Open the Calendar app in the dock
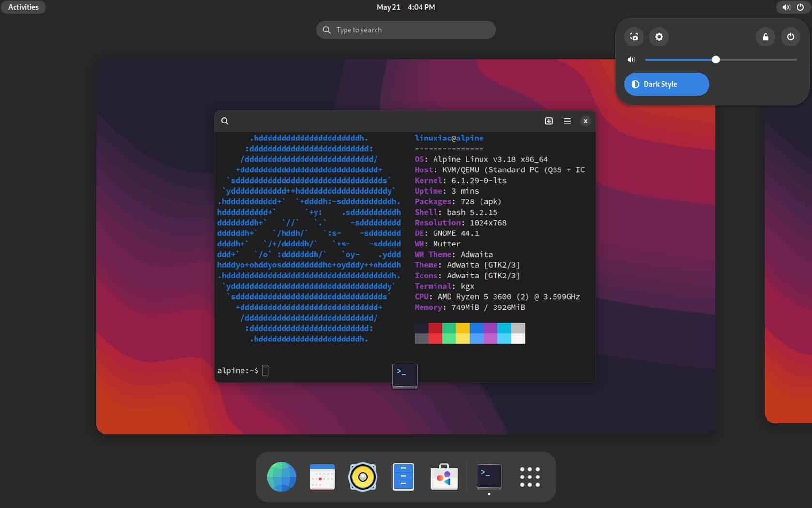This screenshot has height=508, width=812. (322, 477)
